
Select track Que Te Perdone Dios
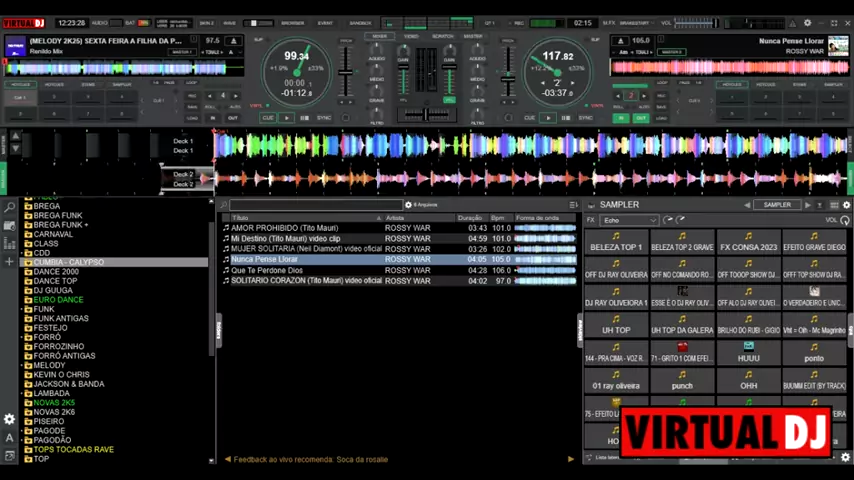tap(399, 270)
